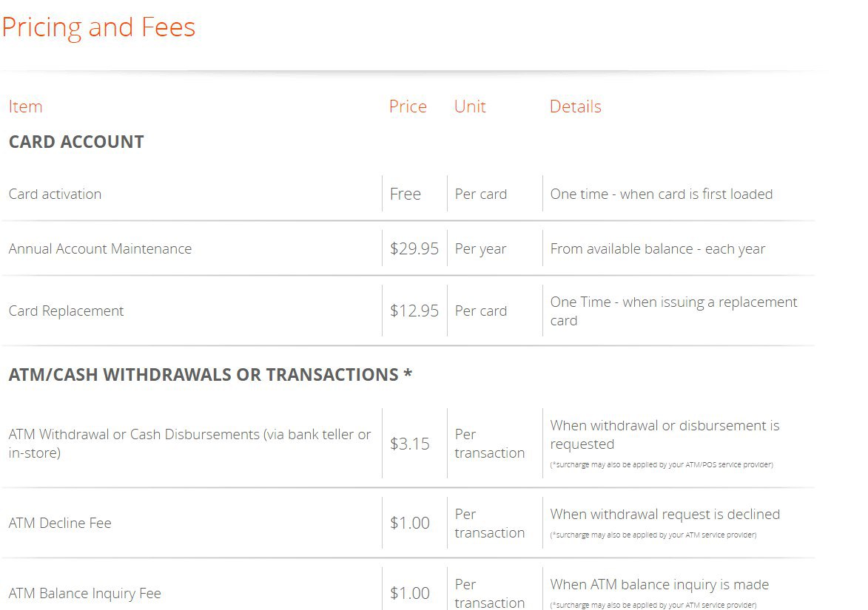The width and height of the screenshot is (868, 610).
Task: Select the Card Replacement item label
Action: coord(66,311)
